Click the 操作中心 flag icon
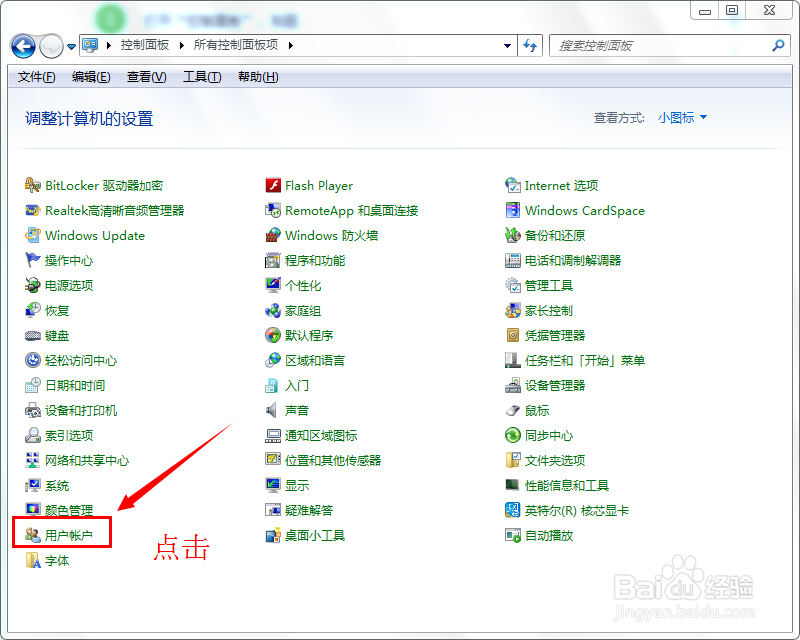Image resolution: width=800 pixels, height=640 pixels. click(x=33, y=260)
